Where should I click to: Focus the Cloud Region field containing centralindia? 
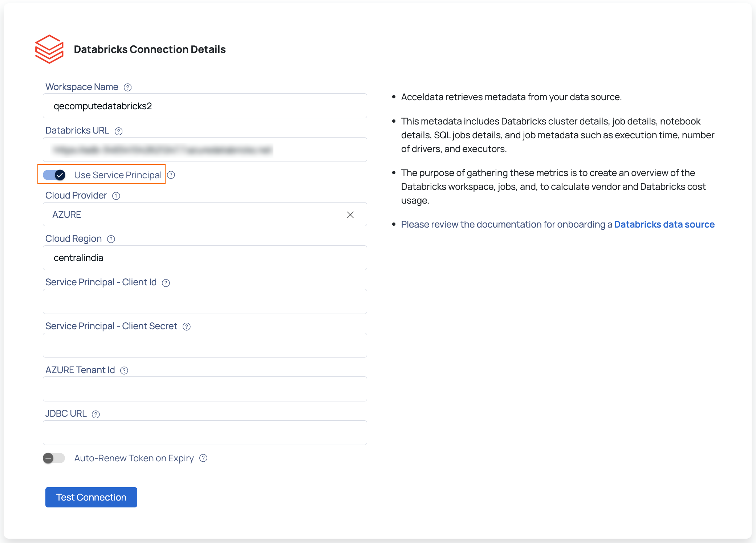click(205, 258)
